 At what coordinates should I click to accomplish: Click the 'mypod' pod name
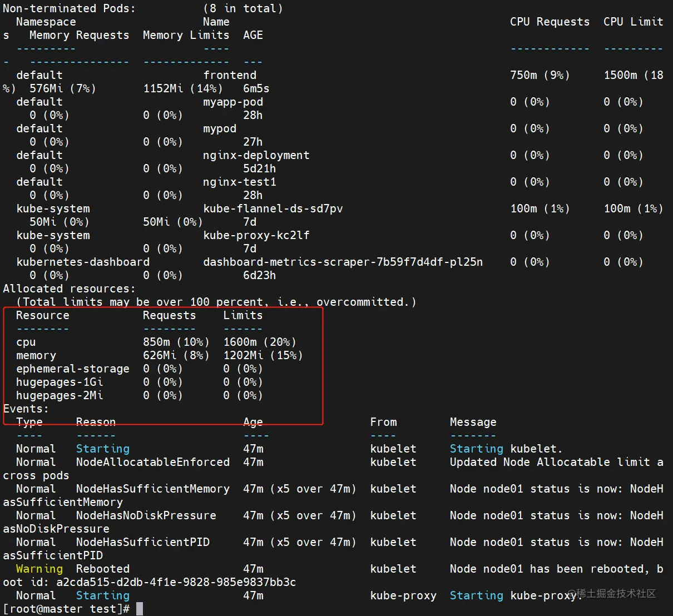pos(220,129)
